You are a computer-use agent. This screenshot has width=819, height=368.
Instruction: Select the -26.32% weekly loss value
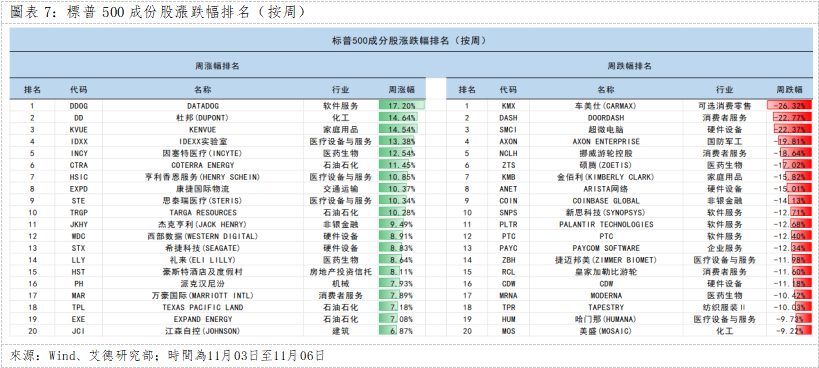tap(789, 105)
